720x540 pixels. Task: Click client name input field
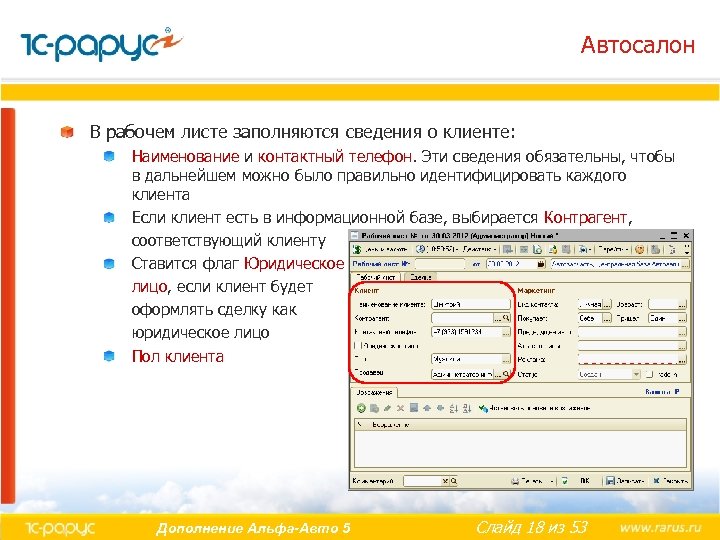pyautogui.click(x=471, y=304)
